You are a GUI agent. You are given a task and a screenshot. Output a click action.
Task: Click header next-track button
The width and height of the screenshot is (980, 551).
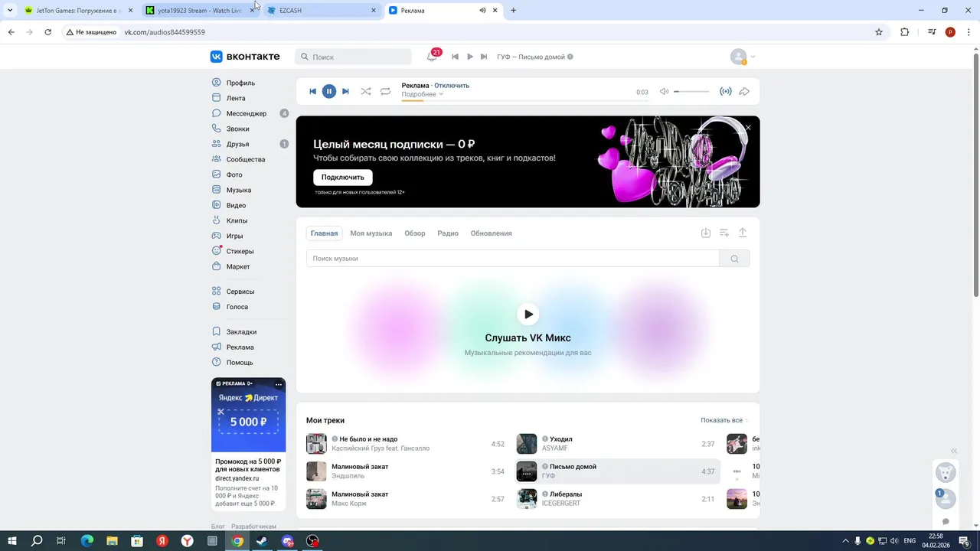(484, 57)
